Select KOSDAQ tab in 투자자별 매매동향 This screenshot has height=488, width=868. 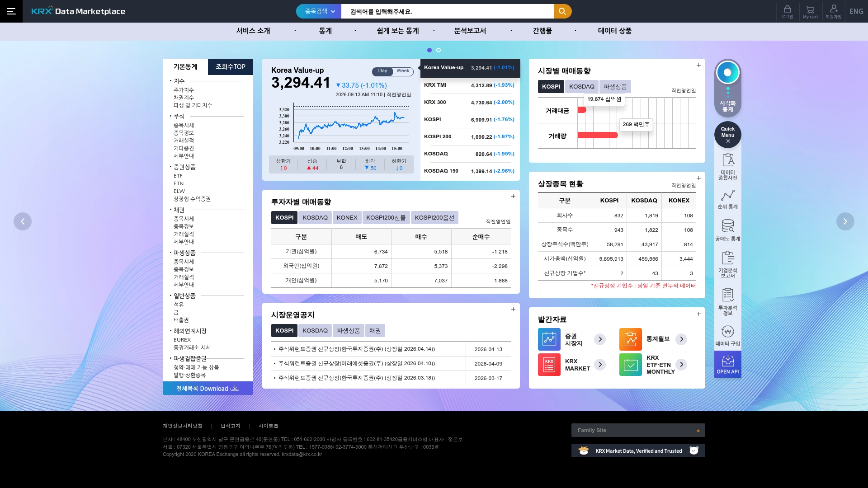pyautogui.click(x=315, y=218)
